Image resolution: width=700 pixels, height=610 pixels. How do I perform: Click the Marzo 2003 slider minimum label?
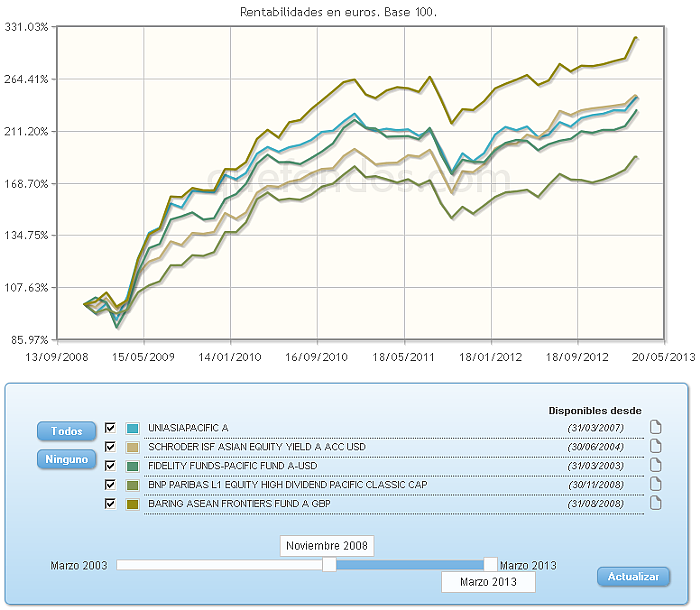point(79,565)
